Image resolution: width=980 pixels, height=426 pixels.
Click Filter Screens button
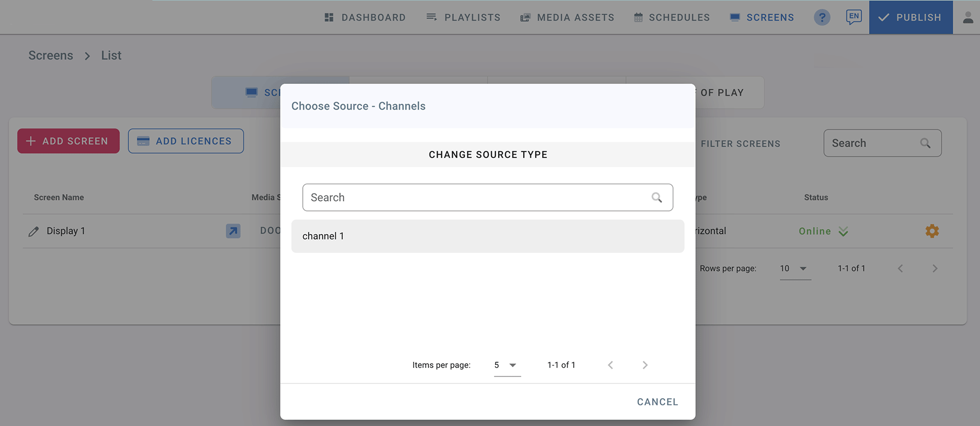(740, 144)
